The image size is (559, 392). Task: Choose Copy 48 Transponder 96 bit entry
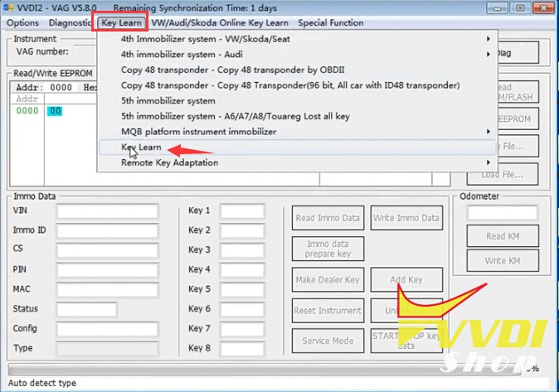click(298, 85)
